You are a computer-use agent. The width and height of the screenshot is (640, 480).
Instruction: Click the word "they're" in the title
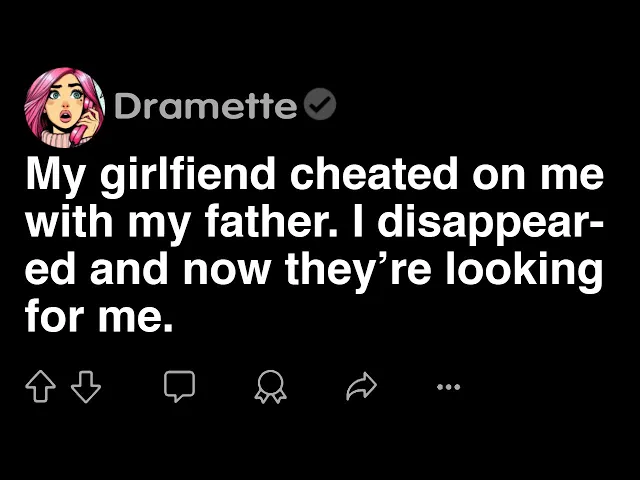(356, 272)
